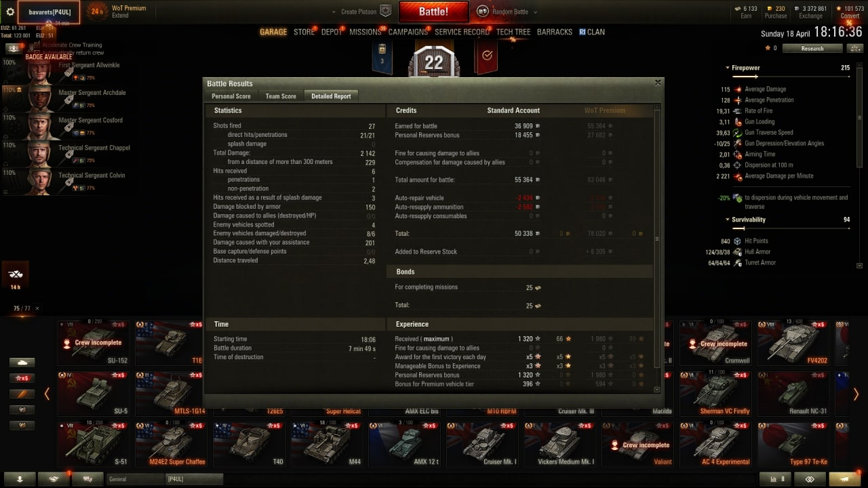
Task: Toggle the x5 bonus vehicle filter
Action: point(22,378)
